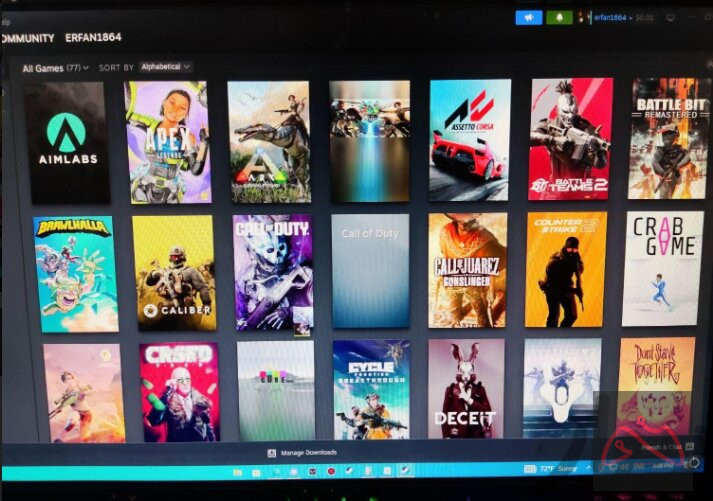Select the Aimlabs game cover
This screenshot has width=713, height=501.
(x=67, y=142)
